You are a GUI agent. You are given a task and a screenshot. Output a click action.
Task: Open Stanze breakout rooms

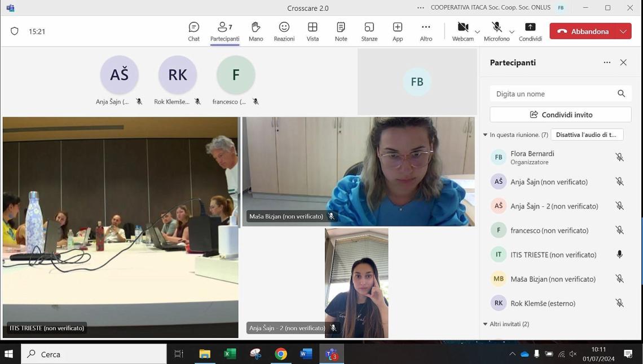369,32
